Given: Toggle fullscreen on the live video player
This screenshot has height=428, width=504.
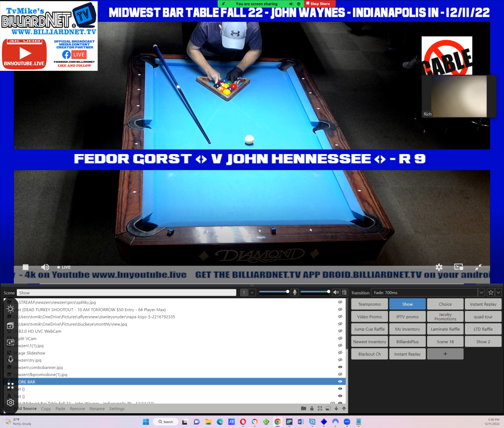Looking at the screenshot, I should (478, 267).
